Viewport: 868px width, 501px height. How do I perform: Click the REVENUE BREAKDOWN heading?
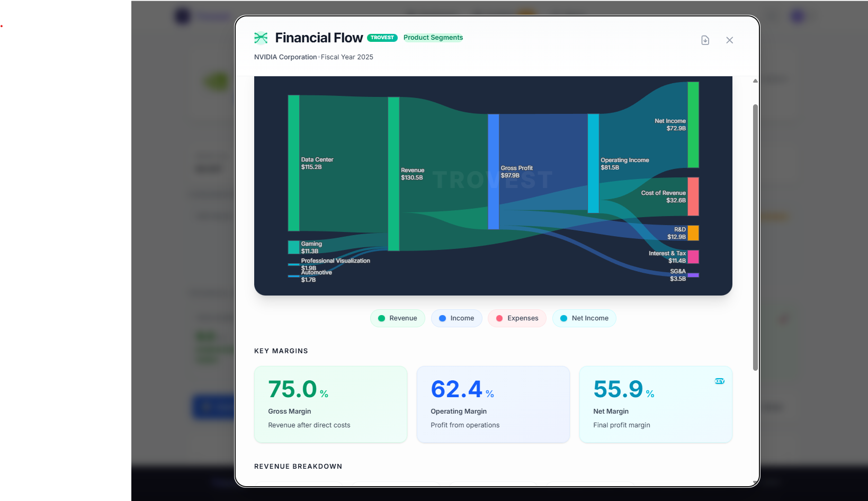[298, 467]
